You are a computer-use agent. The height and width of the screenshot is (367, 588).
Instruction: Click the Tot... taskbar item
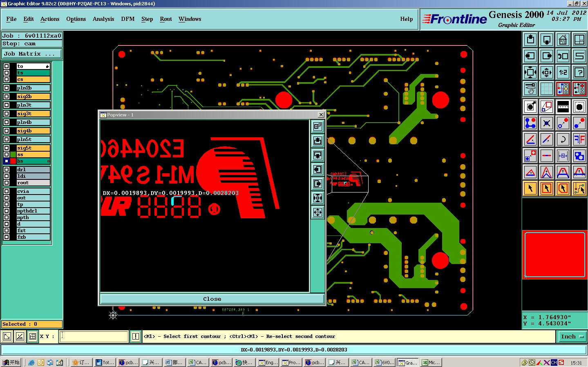pos(105,363)
